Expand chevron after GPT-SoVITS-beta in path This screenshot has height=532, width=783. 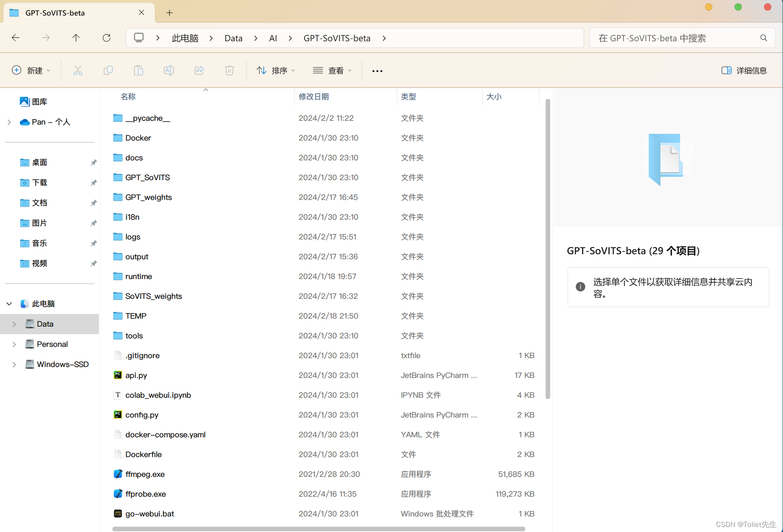(x=384, y=38)
